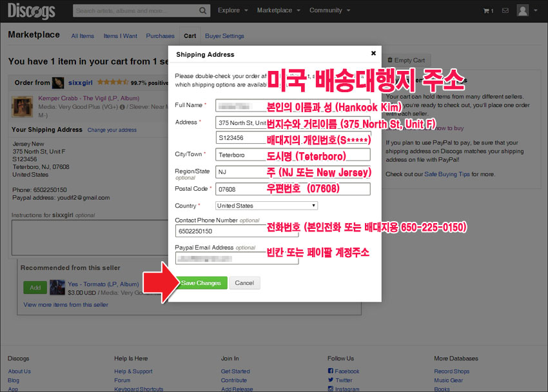Open Kemper Crabb album cover thumbnail
Viewport: 548px width, 392px height.
pyautogui.click(x=22, y=106)
